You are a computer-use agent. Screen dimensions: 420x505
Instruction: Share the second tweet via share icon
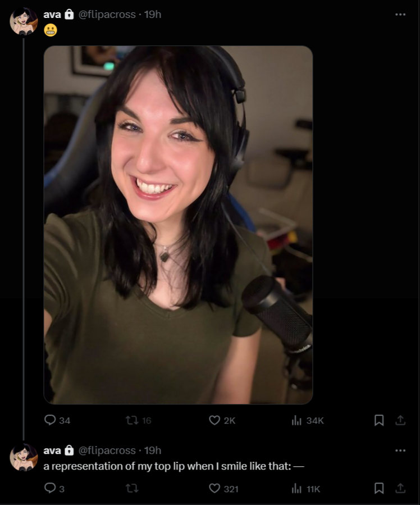point(400,488)
